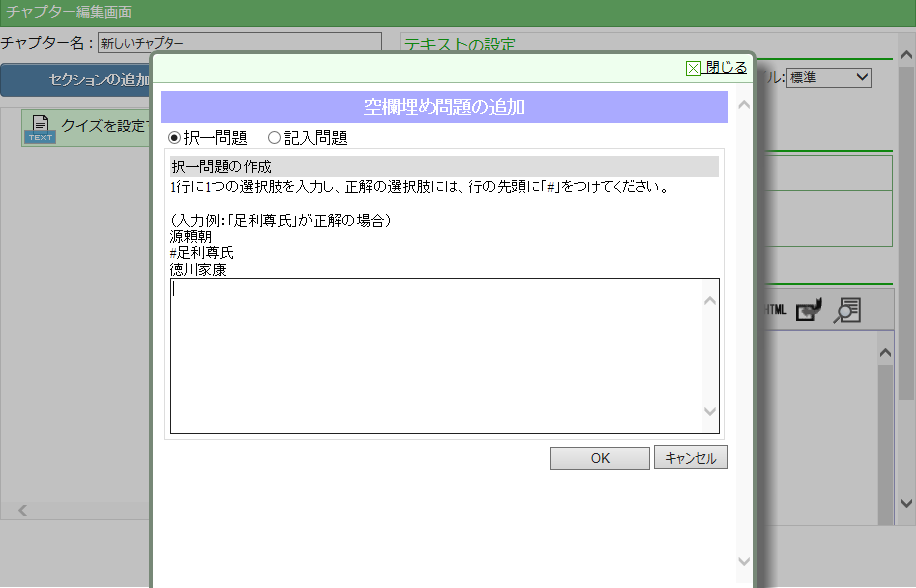Select the 択一問題 radio button
The width and height of the screenshot is (916, 588).
[x=174, y=138]
